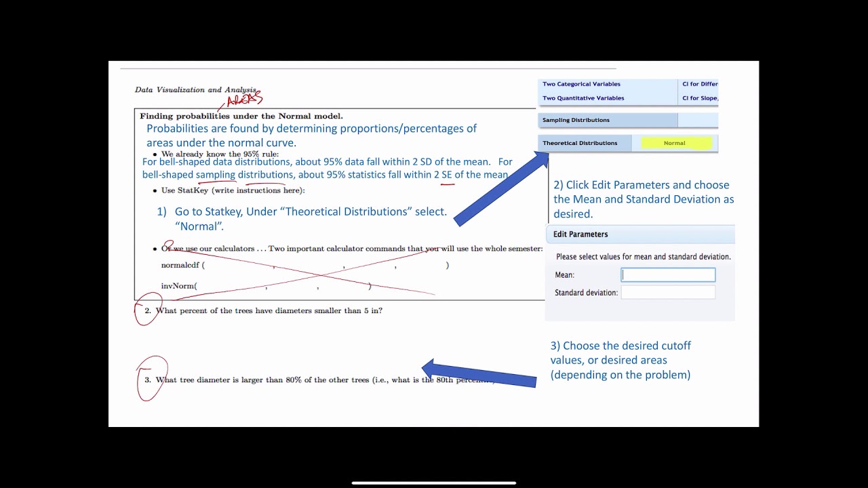This screenshot has height=488, width=868.
Task: Click the 'Standard deviation:' label
Action: coord(586,293)
